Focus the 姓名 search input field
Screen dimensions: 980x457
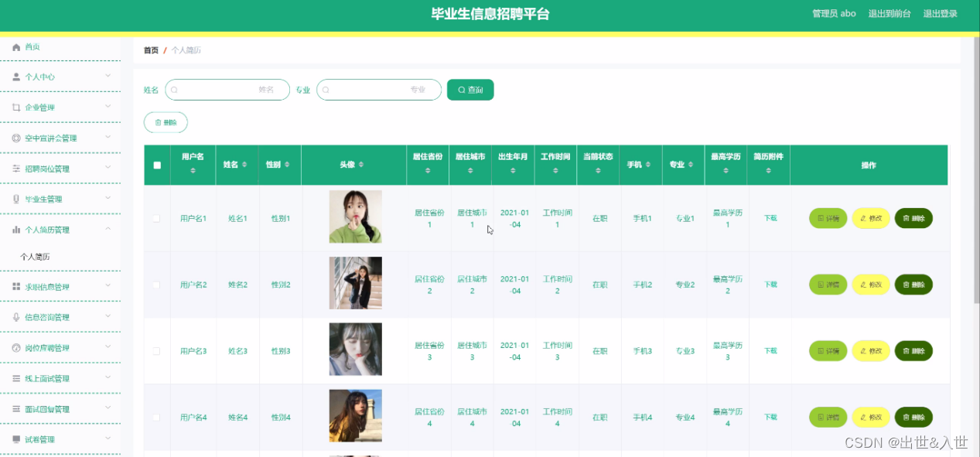point(227,90)
